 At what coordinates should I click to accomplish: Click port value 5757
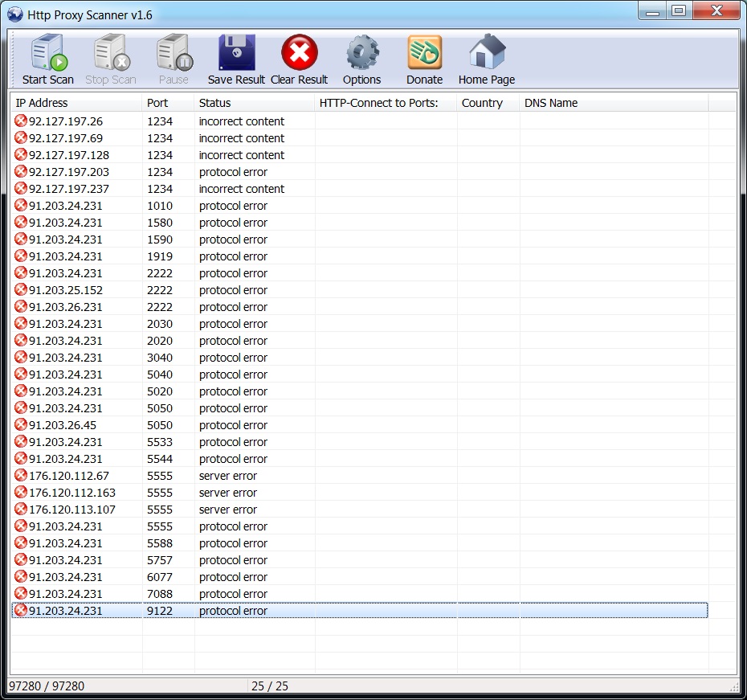[x=160, y=560]
